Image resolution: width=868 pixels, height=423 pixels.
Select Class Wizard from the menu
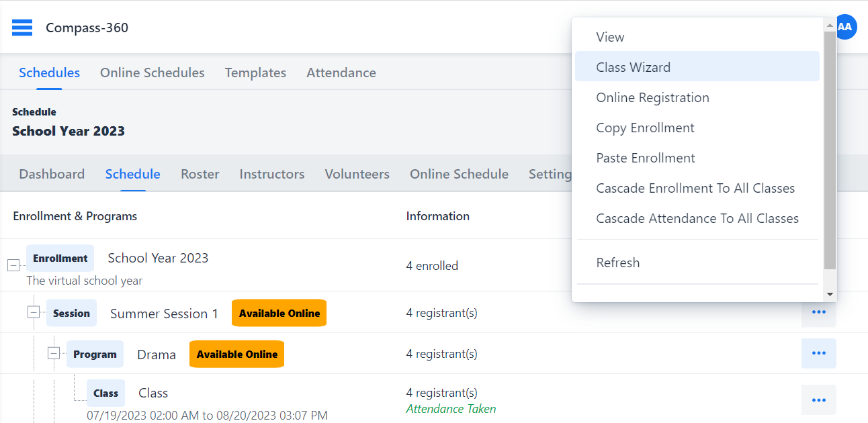point(633,67)
